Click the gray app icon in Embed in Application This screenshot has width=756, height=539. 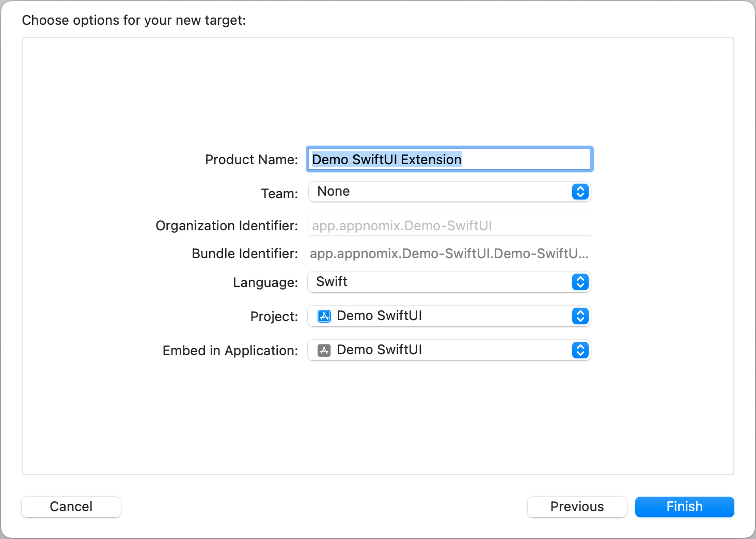pyautogui.click(x=324, y=351)
